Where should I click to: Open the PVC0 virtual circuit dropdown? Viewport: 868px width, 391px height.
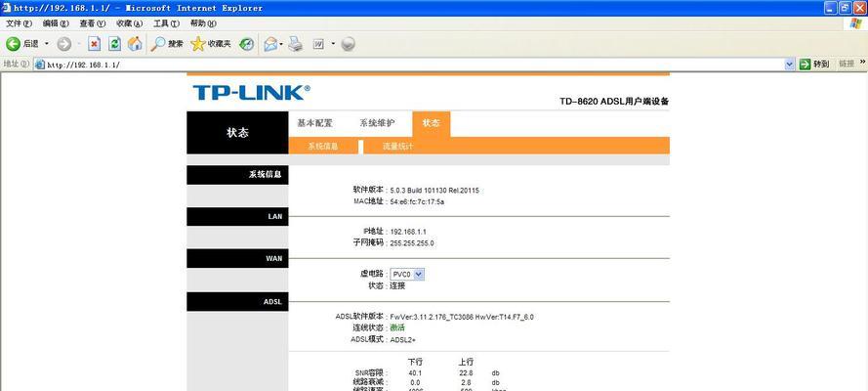pyautogui.click(x=407, y=274)
